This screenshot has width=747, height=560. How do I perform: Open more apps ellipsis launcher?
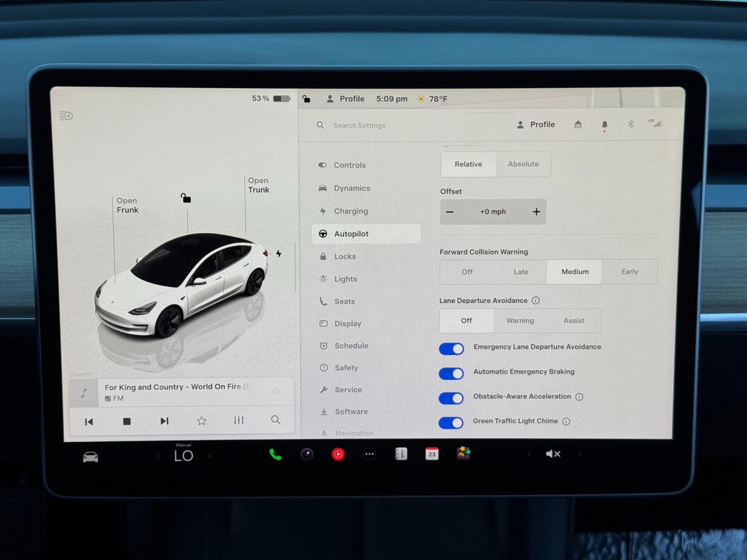click(x=369, y=454)
